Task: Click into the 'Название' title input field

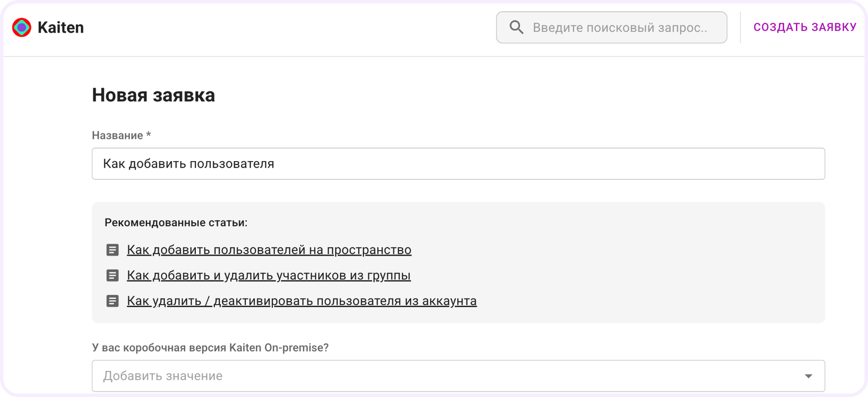Action: (x=458, y=164)
